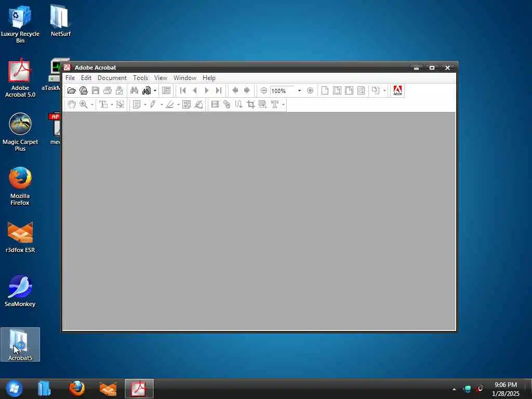
Task: Click the Find binoculars icon
Action: click(135, 90)
